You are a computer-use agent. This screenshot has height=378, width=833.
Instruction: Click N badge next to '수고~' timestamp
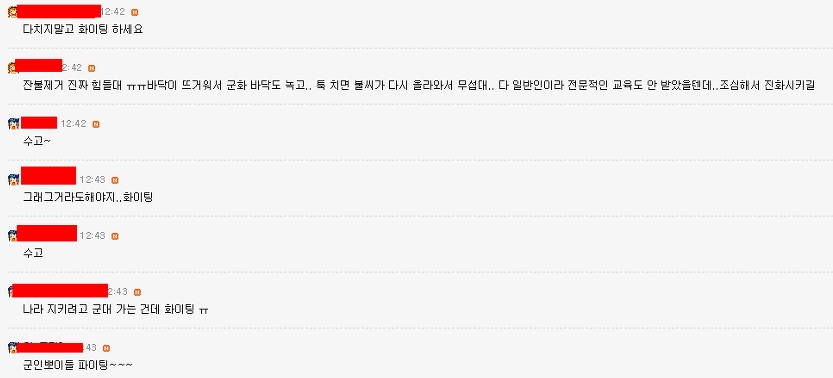click(96, 124)
